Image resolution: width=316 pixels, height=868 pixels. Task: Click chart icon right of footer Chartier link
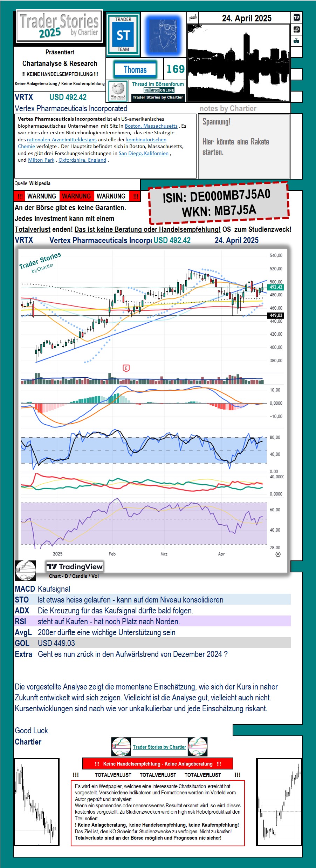[x=198, y=747]
